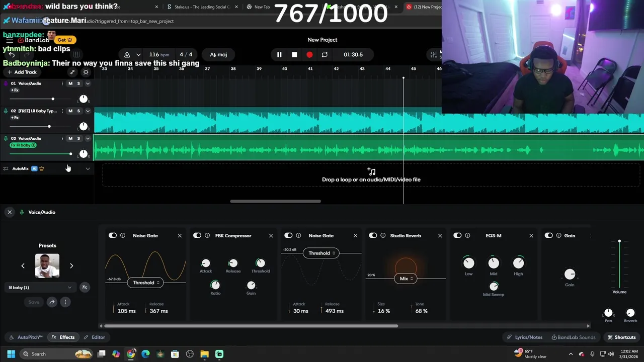Click the lil baby preset thumbnail

coord(47,265)
